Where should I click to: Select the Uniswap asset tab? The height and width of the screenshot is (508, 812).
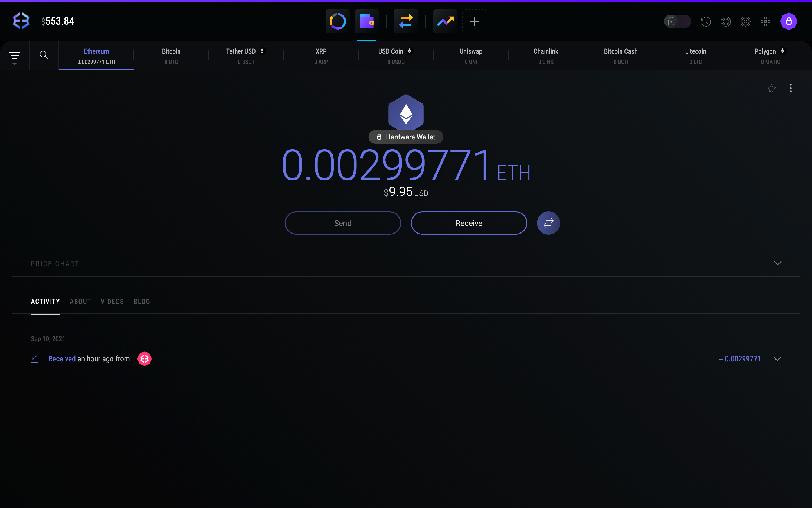click(x=471, y=56)
